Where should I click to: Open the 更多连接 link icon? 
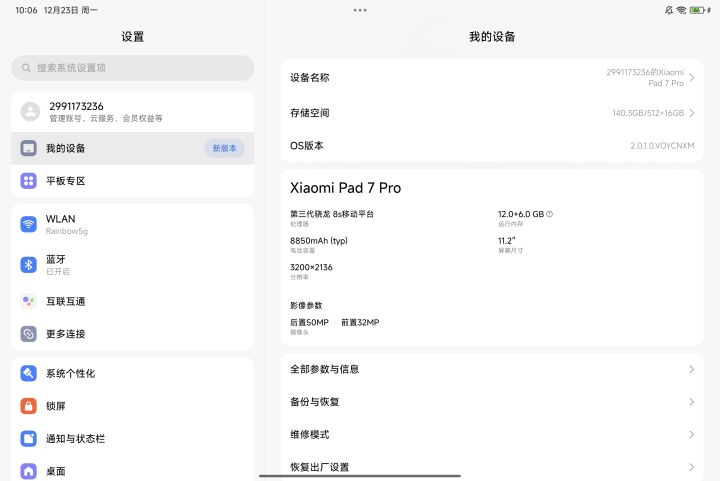click(x=28, y=334)
